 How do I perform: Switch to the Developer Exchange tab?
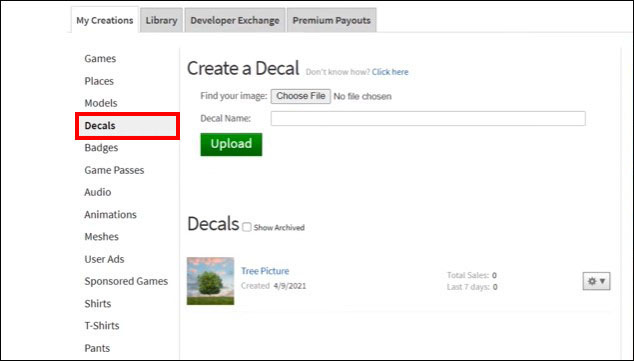point(235,20)
